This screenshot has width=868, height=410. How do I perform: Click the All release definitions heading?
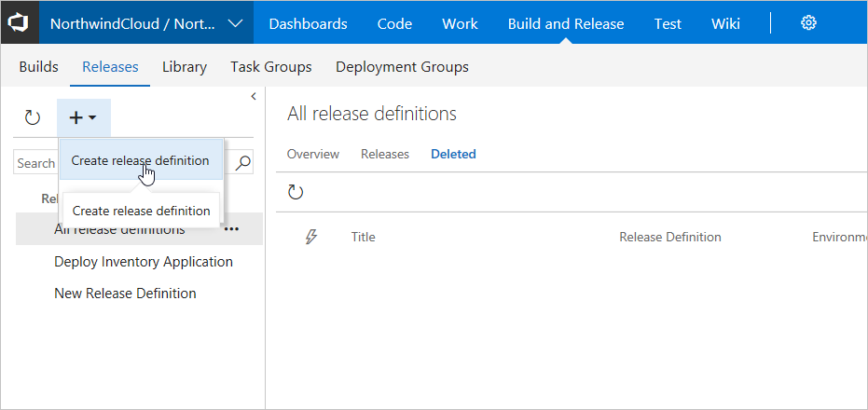click(x=372, y=114)
